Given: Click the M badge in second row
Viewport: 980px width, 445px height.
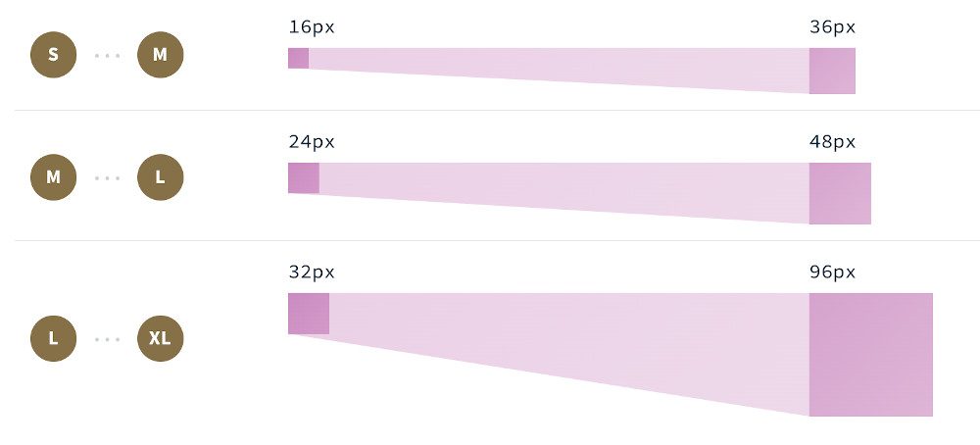Looking at the screenshot, I should [53, 177].
